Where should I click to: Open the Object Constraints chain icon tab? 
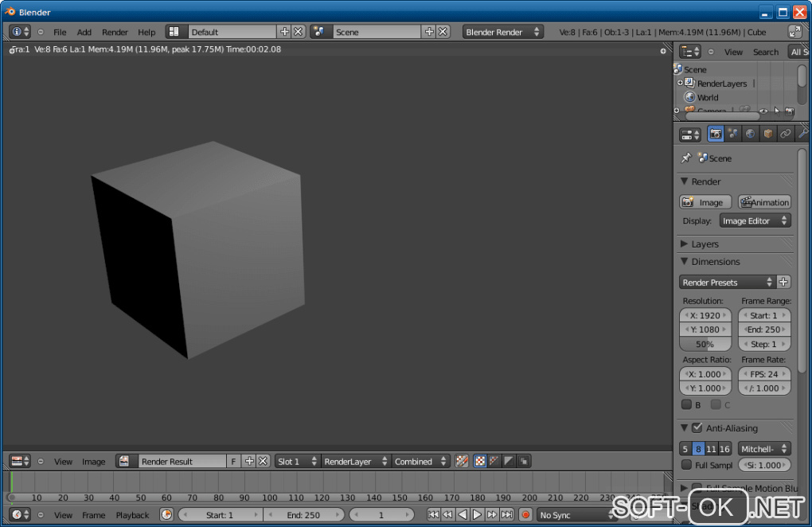coord(785,134)
